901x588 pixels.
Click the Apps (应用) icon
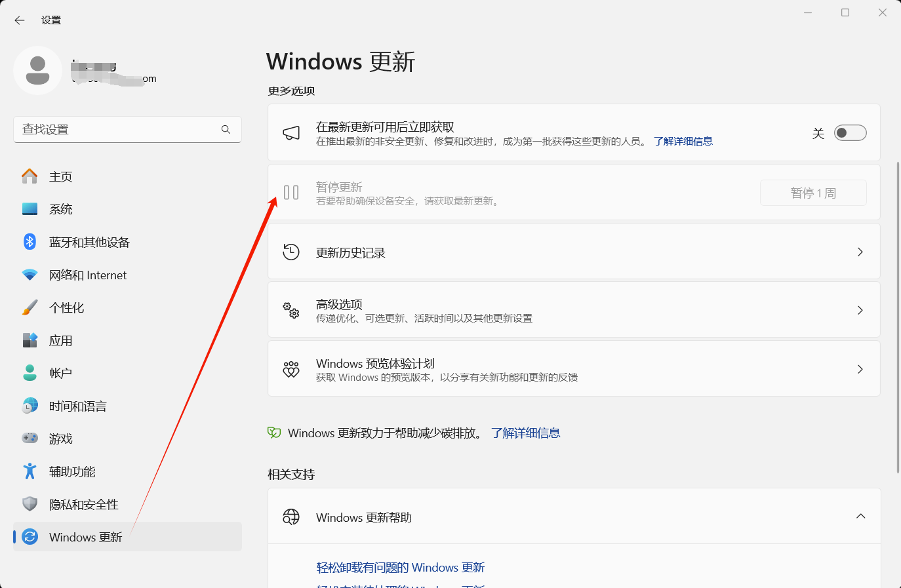pos(30,340)
